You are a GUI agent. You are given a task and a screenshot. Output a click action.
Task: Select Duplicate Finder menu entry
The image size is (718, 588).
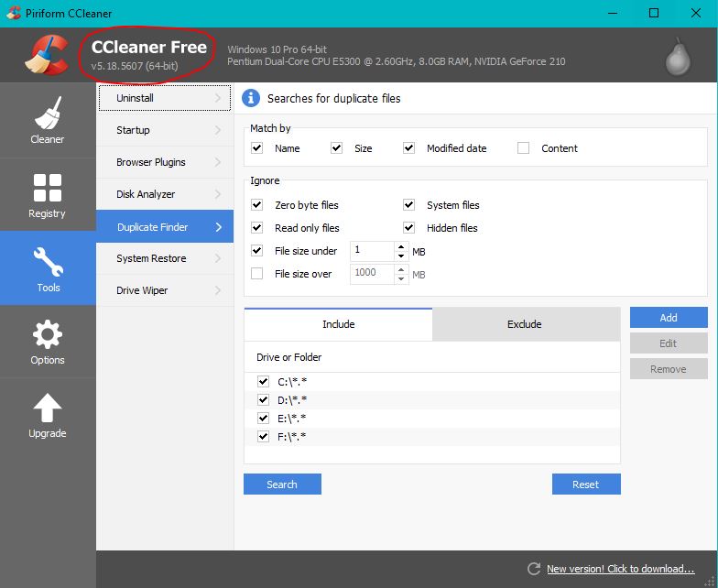point(165,226)
